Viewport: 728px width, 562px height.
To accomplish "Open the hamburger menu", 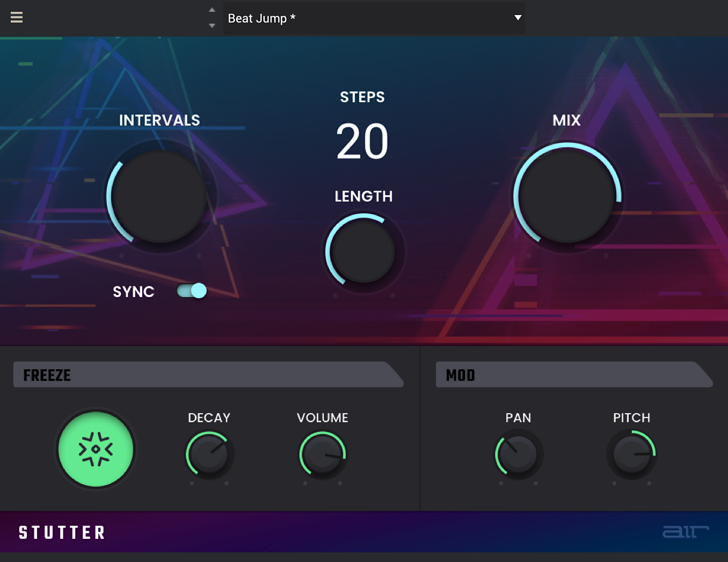I will pyautogui.click(x=17, y=17).
